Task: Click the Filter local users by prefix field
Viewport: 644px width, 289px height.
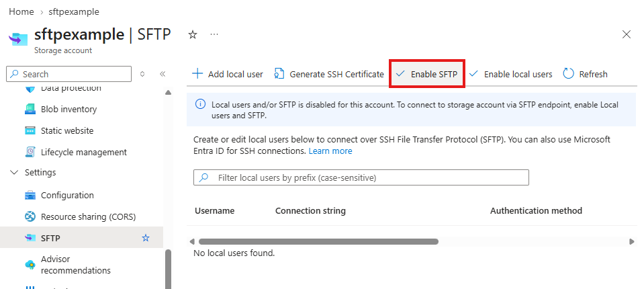Action: pyautogui.click(x=361, y=177)
